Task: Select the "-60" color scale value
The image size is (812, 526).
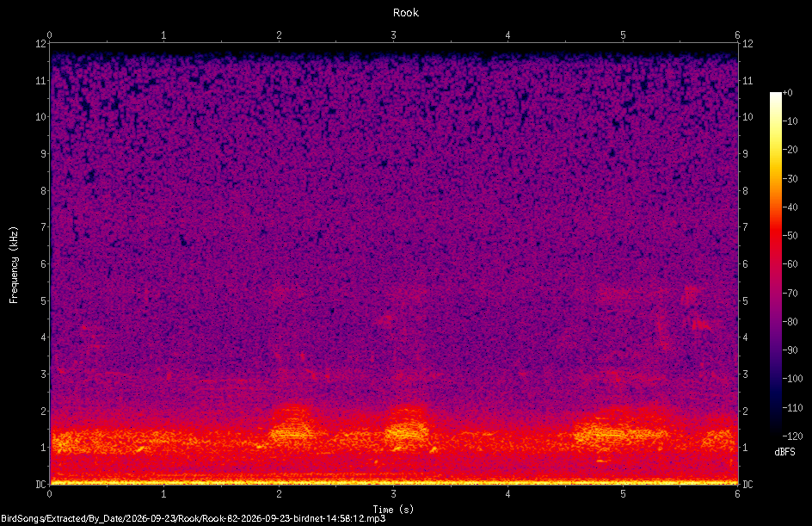Action: pos(790,264)
